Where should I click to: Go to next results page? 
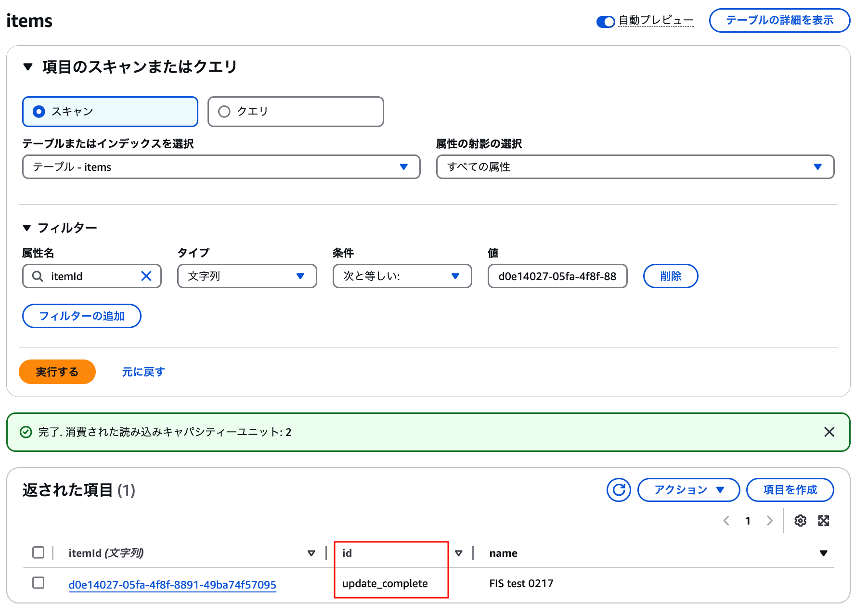coord(769,521)
